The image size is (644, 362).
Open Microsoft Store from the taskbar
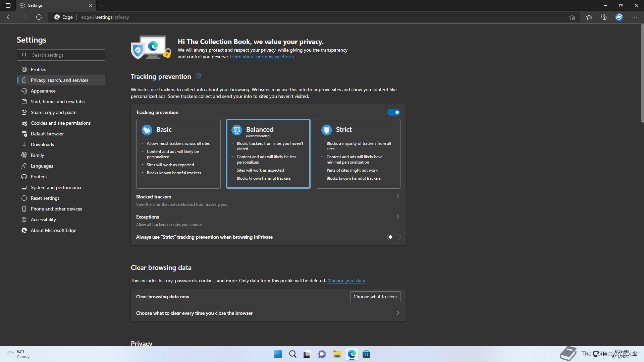point(366,354)
